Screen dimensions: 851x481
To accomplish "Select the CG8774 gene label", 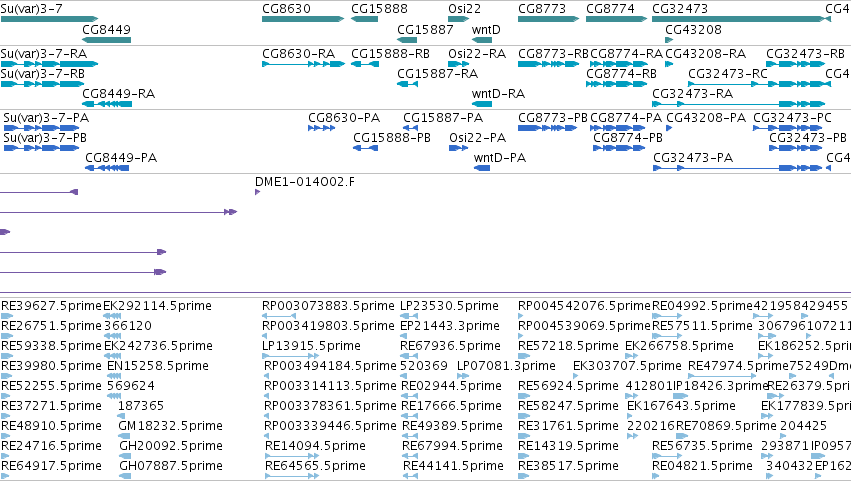I will pyautogui.click(x=611, y=9).
